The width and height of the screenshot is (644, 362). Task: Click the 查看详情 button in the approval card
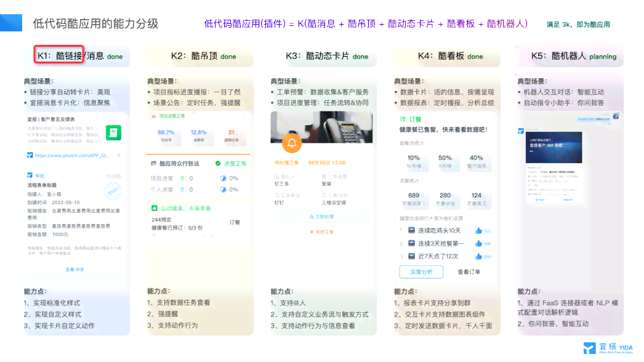(74, 270)
